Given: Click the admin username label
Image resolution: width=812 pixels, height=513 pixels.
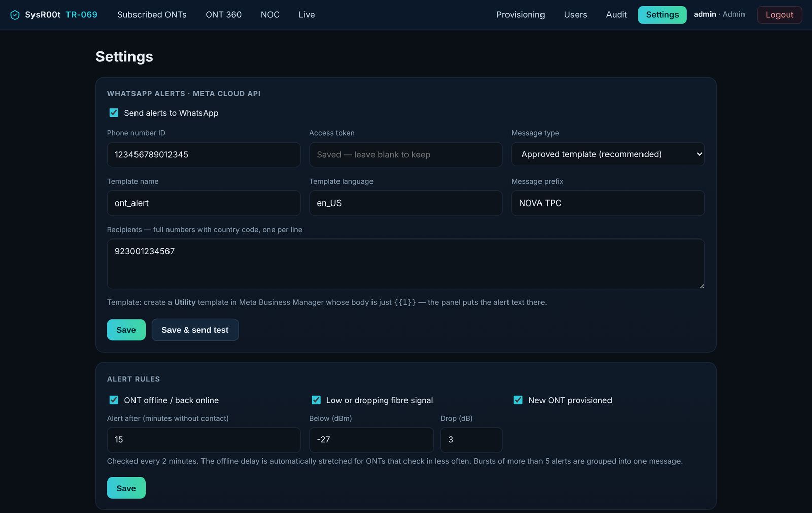Looking at the screenshot, I should click(704, 14).
